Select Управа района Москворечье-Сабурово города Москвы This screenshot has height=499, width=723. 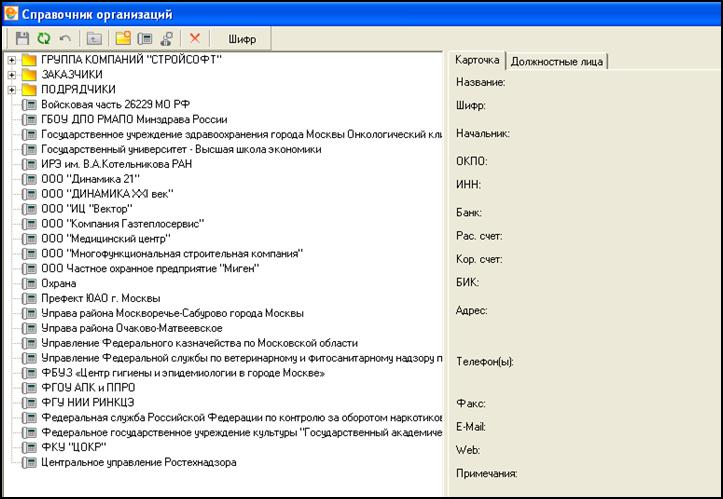point(172,313)
